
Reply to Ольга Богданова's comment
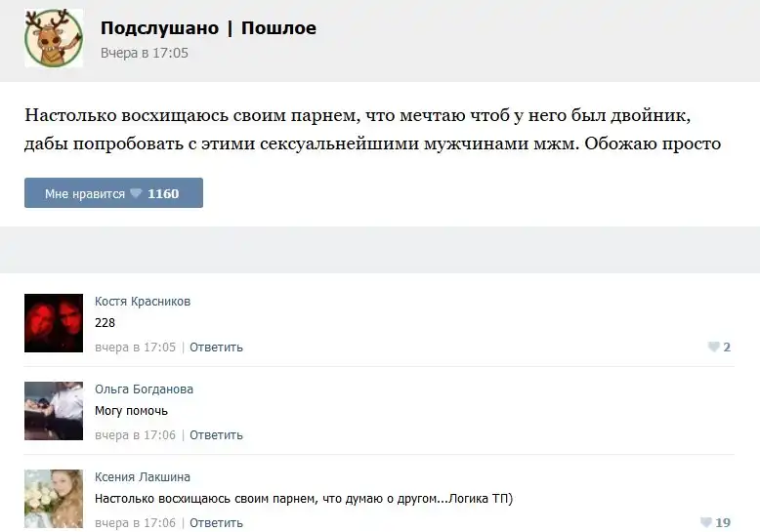coord(216,434)
